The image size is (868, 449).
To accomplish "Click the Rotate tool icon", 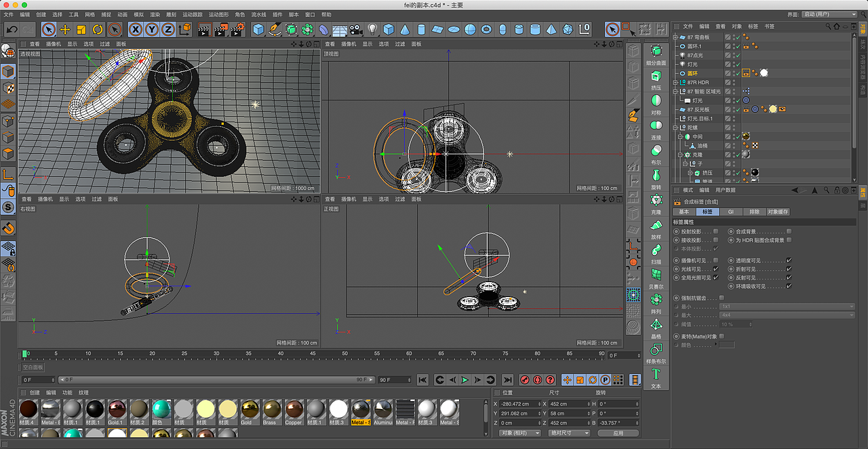I will coord(98,29).
